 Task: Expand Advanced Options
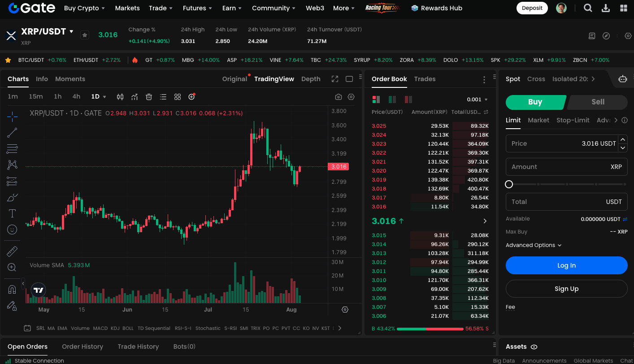tap(534, 245)
